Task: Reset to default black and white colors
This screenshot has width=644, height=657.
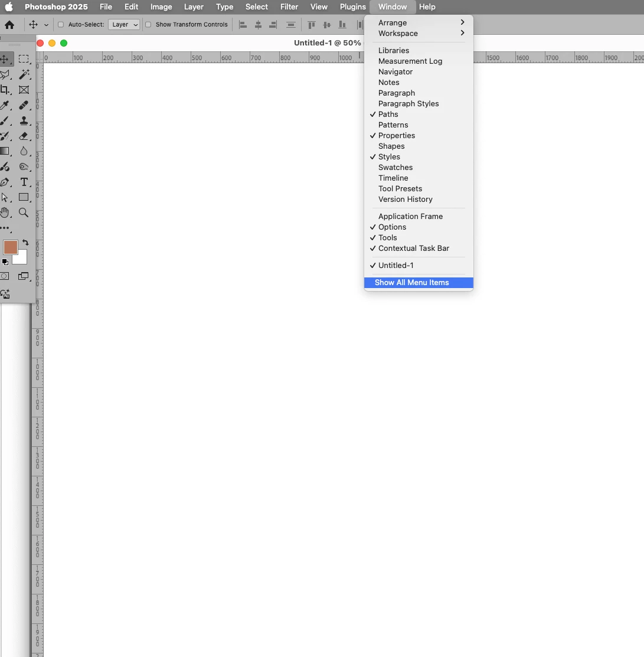Action: (5, 262)
